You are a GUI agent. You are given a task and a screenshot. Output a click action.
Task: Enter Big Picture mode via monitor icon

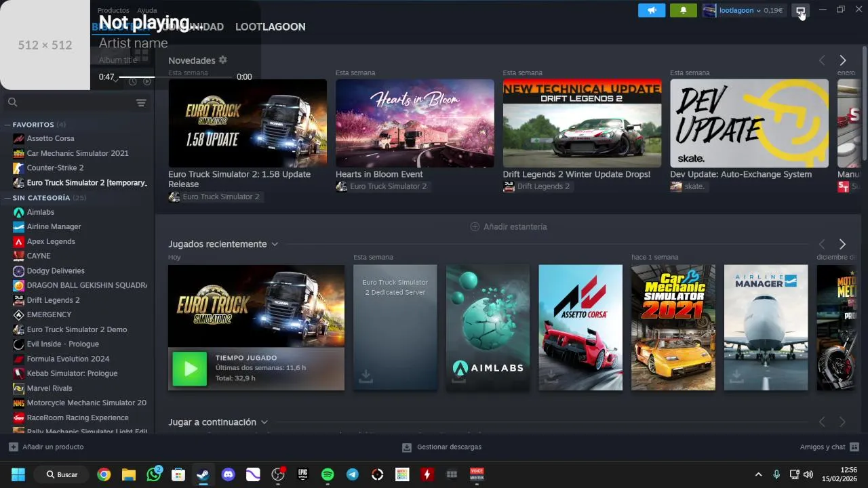[x=801, y=10]
